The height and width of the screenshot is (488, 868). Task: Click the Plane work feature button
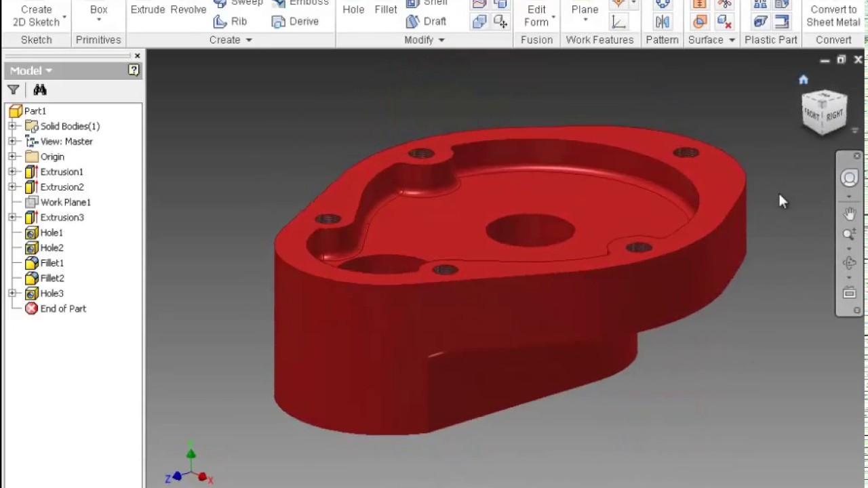tap(585, 9)
